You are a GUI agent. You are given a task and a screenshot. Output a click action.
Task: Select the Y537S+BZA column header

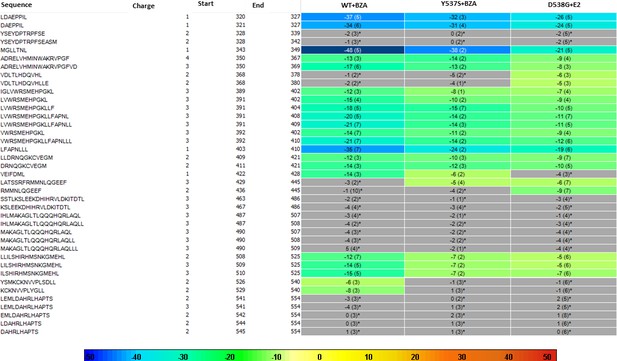pyautogui.click(x=457, y=5)
